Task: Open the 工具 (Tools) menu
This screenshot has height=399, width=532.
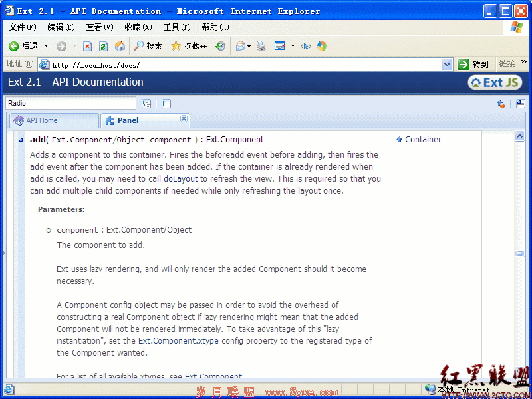Action: 176,27
